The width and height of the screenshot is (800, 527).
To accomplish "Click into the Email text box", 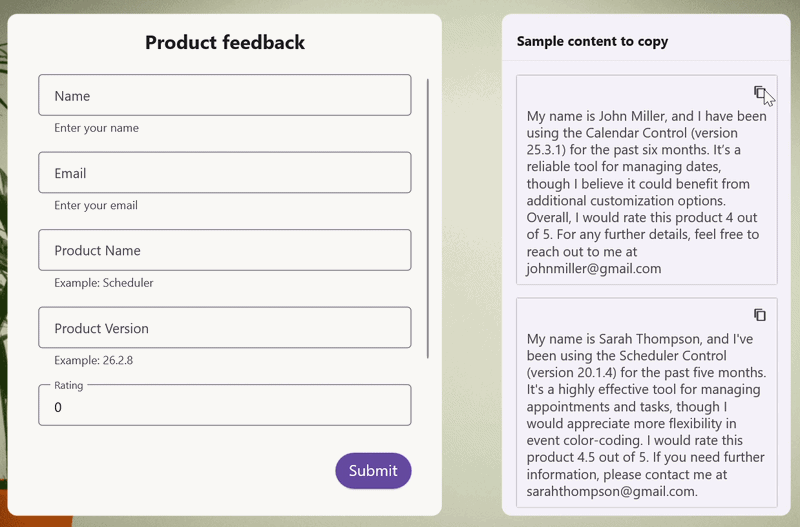I will coord(224,172).
